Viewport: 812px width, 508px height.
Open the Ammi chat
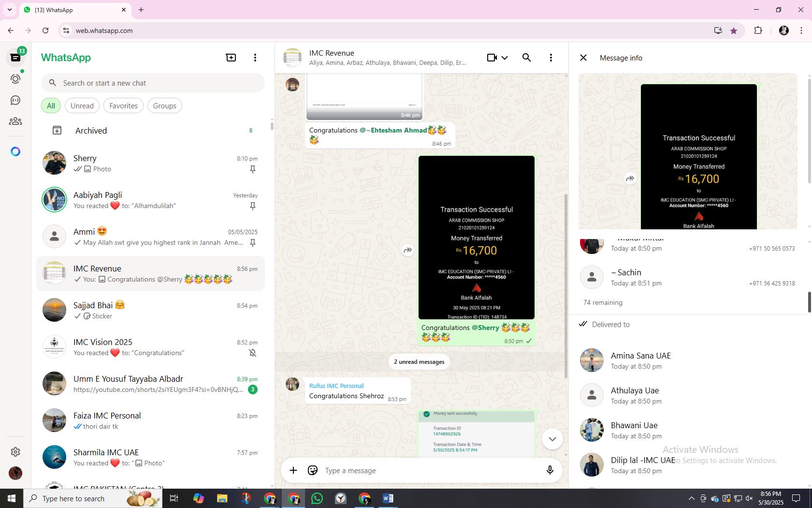(151, 237)
